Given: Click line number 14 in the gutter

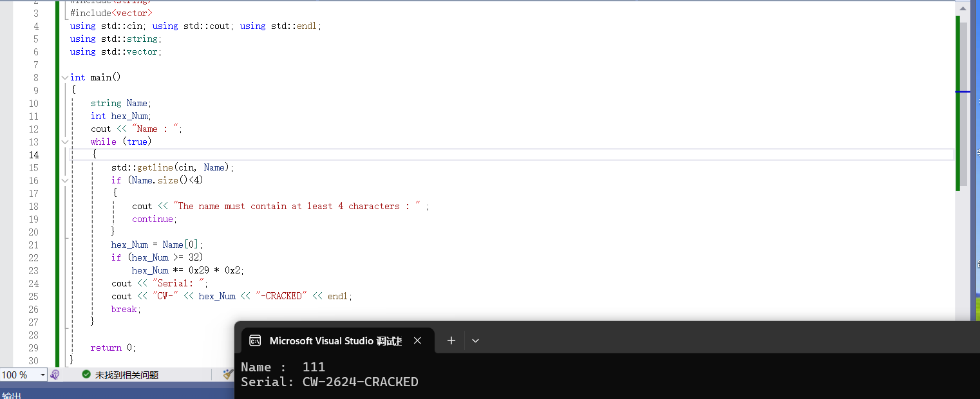Looking at the screenshot, I should (x=33, y=154).
